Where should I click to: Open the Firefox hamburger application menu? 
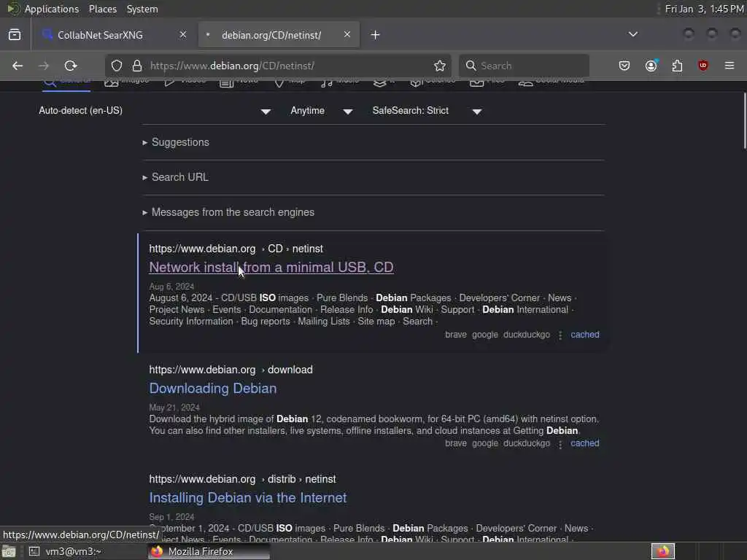pos(729,66)
